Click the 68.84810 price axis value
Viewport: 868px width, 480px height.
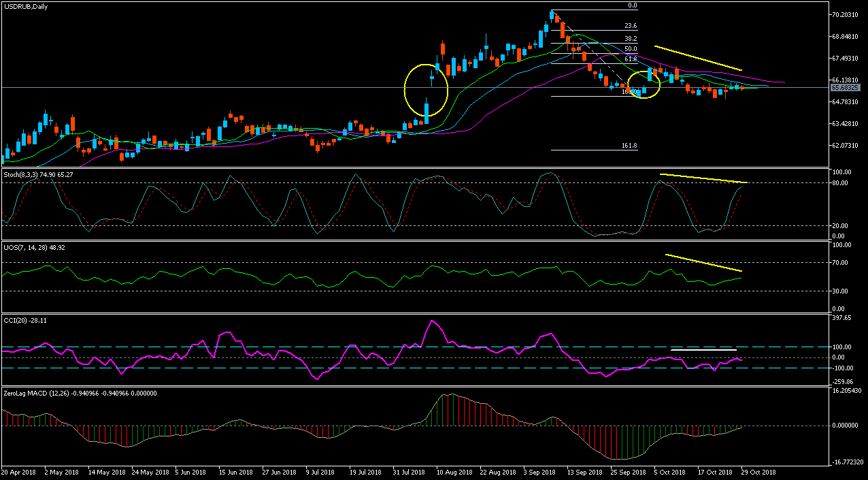tap(845, 36)
